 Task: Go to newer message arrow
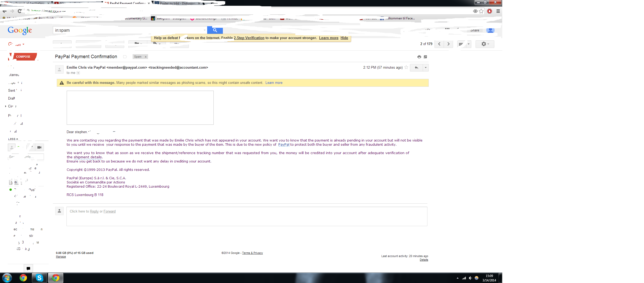coord(439,44)
